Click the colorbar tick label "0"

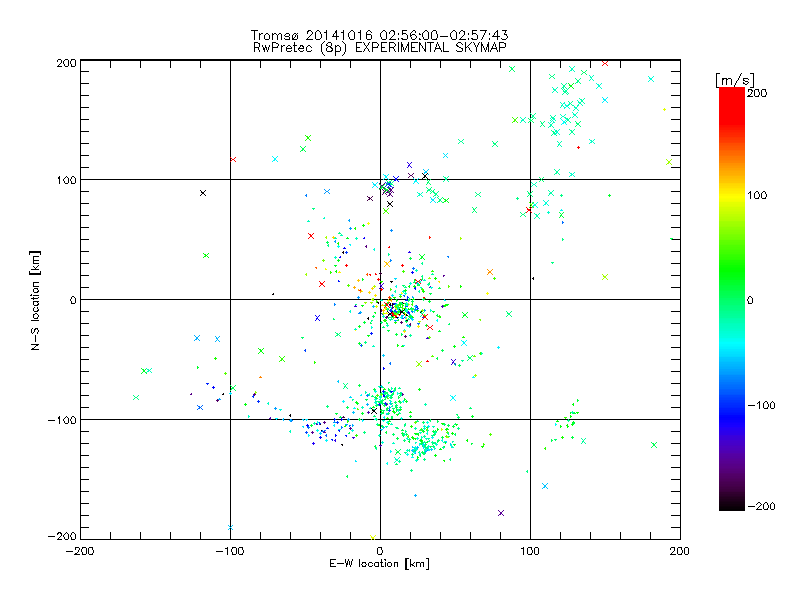click(x=750, y=300)
